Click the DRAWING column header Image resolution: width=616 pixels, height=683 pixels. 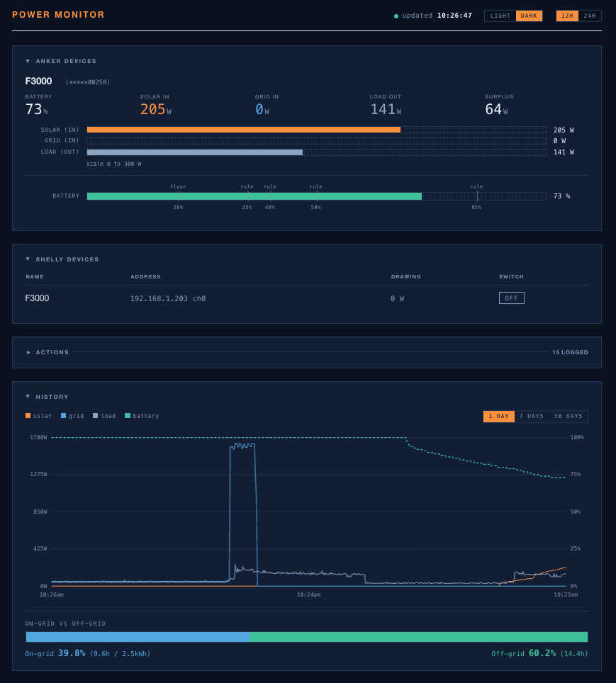[x=406, y=276]
